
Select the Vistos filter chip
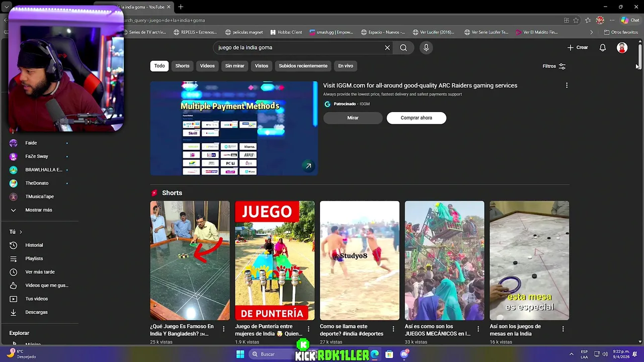(x=262, y=66)
